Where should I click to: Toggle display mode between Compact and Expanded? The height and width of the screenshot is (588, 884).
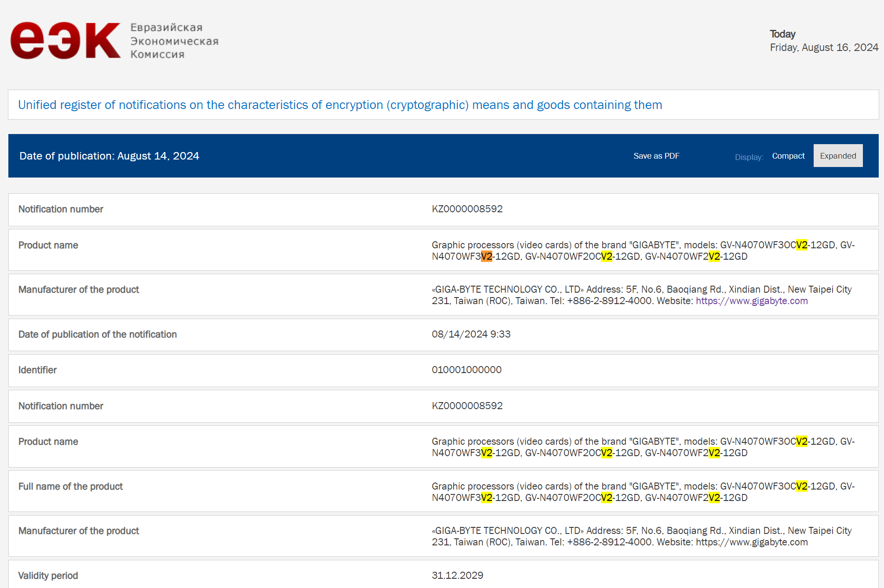coord(788,156)
